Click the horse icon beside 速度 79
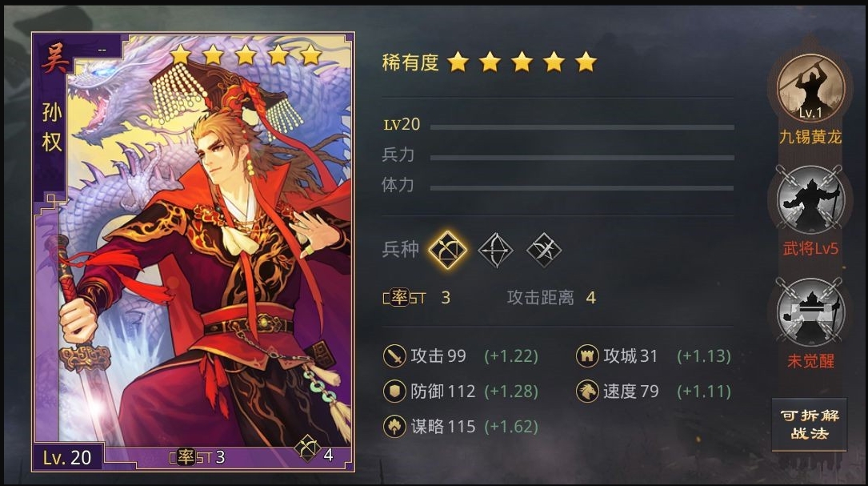Image resolution: width=868 pixels, height=486 pixels. [x=586, y=392]
